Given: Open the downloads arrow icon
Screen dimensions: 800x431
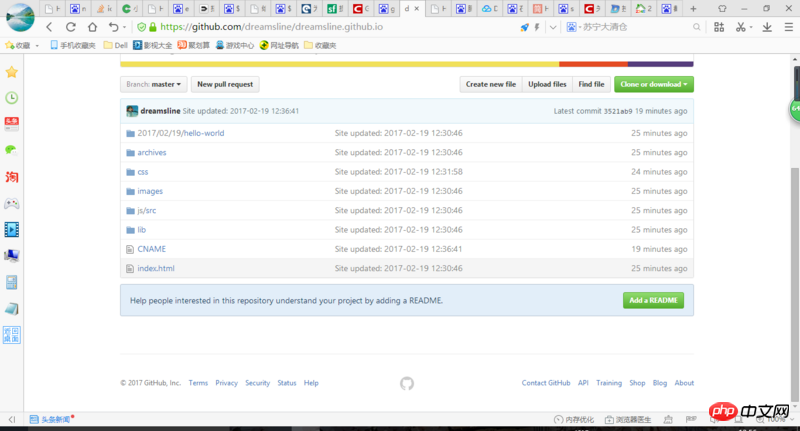Looking at the screenshot, I should pyautogui.click(x=767, y=27).
